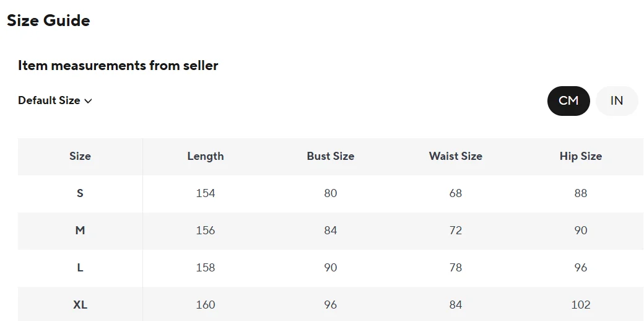Click the Size column header
644x321 pixels.
click(x=80, y=156)
